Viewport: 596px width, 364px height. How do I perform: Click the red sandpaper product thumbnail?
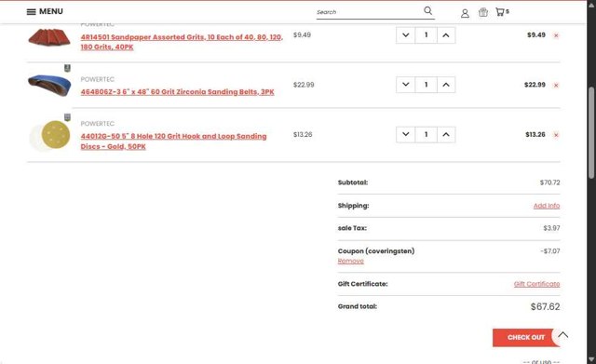[49, 37]
